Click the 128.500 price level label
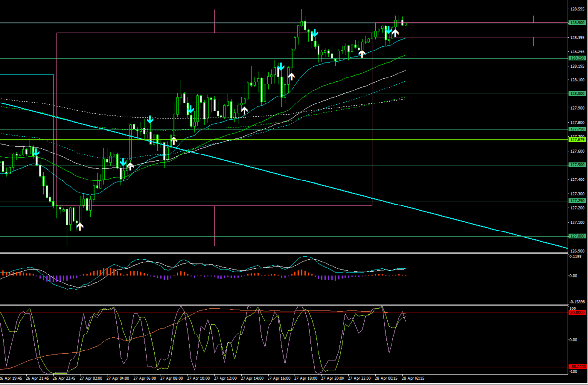This screenshot has width=588, height=385. click(577, 23)
